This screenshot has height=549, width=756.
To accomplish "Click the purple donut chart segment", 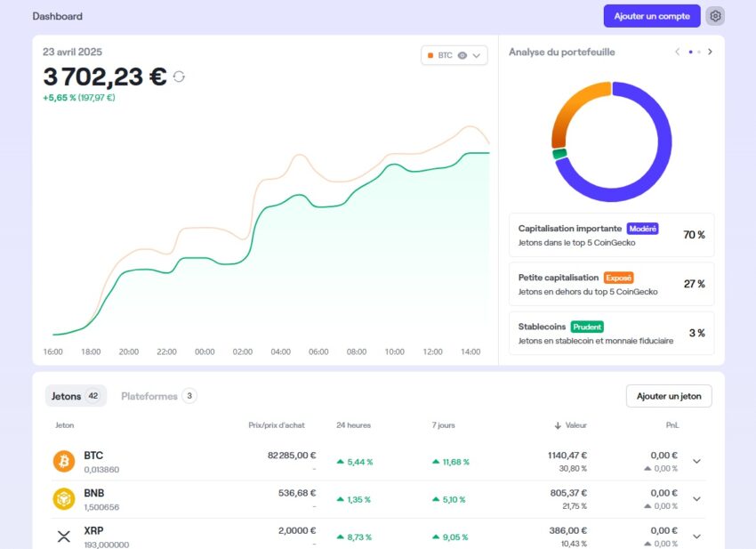I will tap(664, 141).
